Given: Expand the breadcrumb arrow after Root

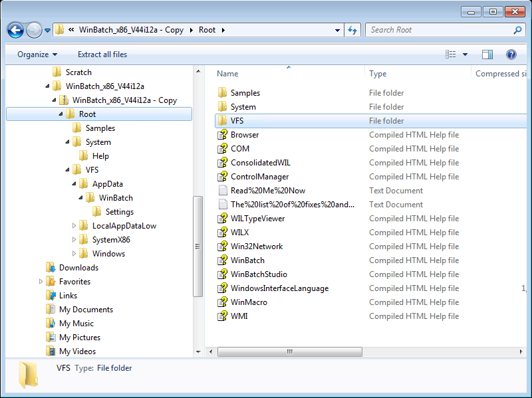Looking at the screenshot, I should (x=223, y=30).
